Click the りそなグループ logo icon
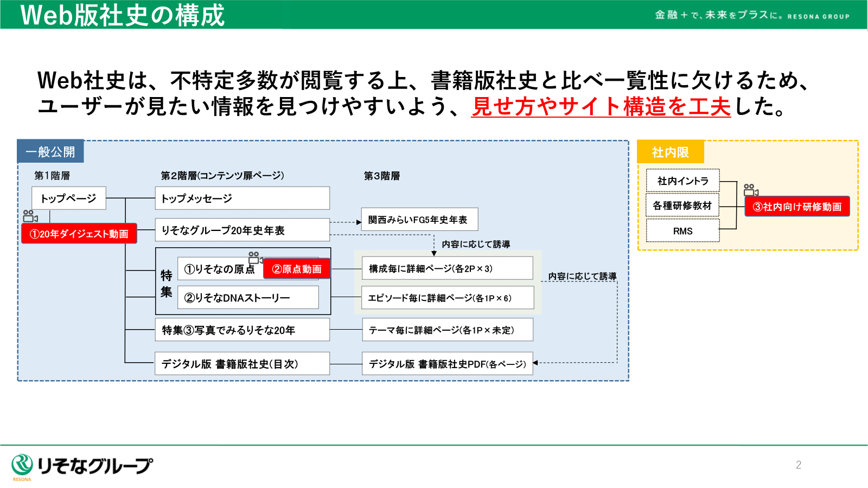Screen dimensions: 868x488 22,465
